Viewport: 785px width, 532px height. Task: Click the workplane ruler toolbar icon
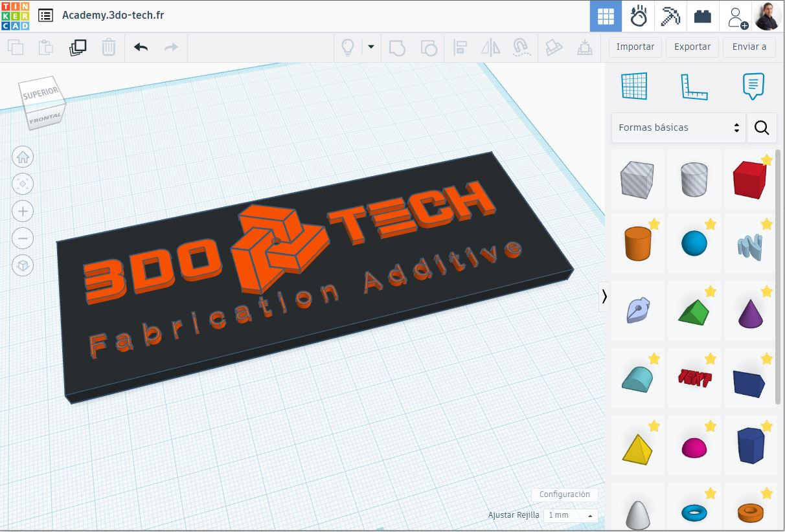554,47
